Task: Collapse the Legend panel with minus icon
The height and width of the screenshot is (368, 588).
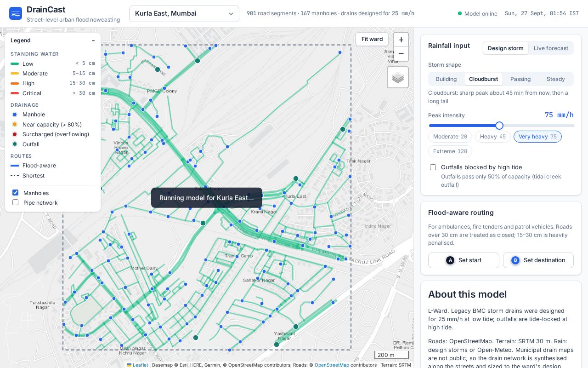Action: [x=93, y=40]
